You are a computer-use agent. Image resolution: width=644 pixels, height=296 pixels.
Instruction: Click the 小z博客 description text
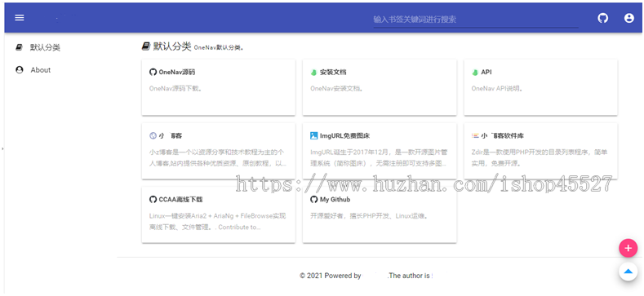(x=218, y=157)
